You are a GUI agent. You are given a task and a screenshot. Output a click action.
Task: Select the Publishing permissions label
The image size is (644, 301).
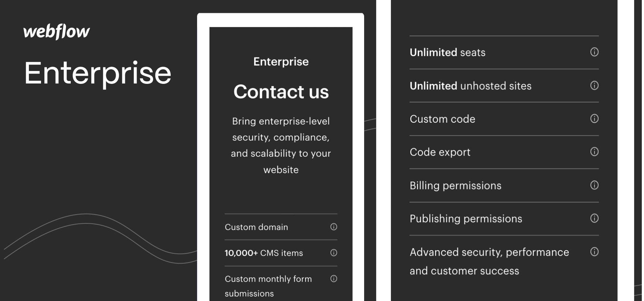tap(466, 218)
